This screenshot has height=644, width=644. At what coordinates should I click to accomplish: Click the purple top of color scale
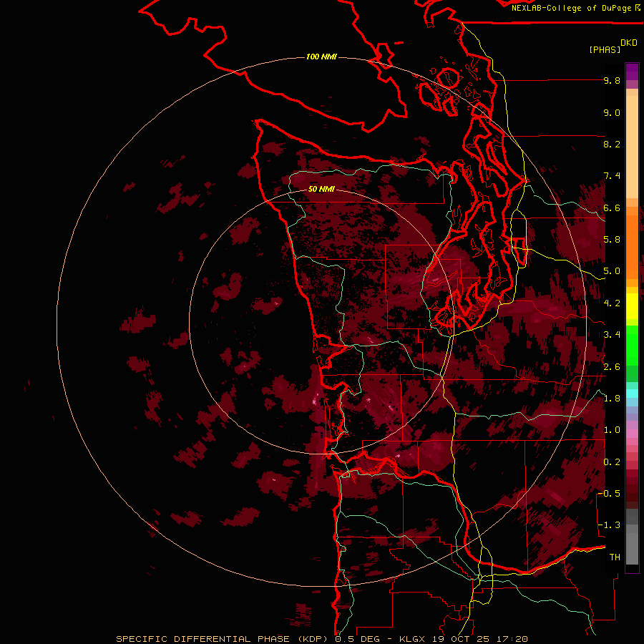tap(632, 72)
